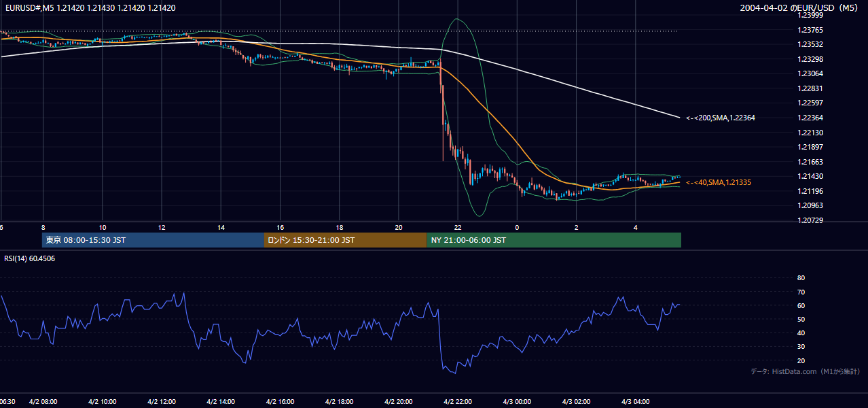Click the 4/2 14:00 time axis label
868x408 pixels.
221,402
